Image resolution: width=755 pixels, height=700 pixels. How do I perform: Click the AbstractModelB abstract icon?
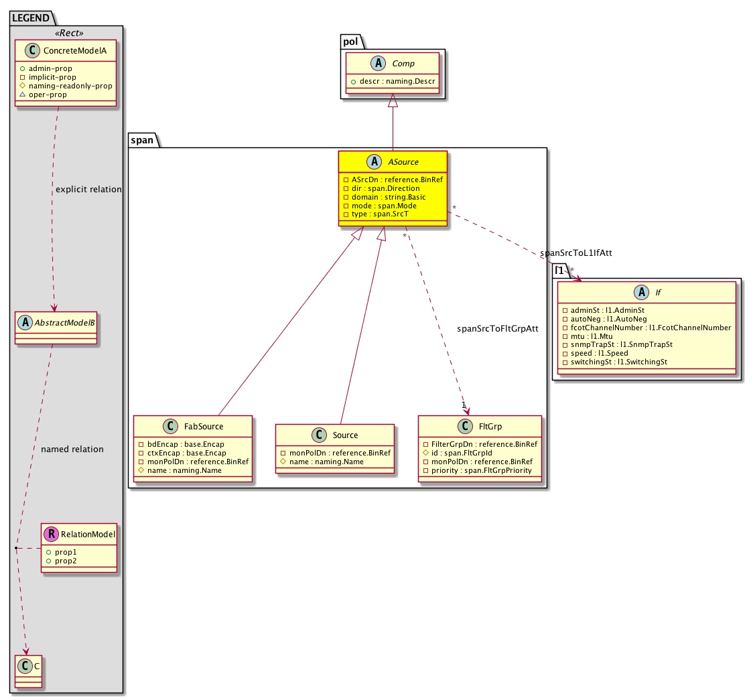pos(23,324)
